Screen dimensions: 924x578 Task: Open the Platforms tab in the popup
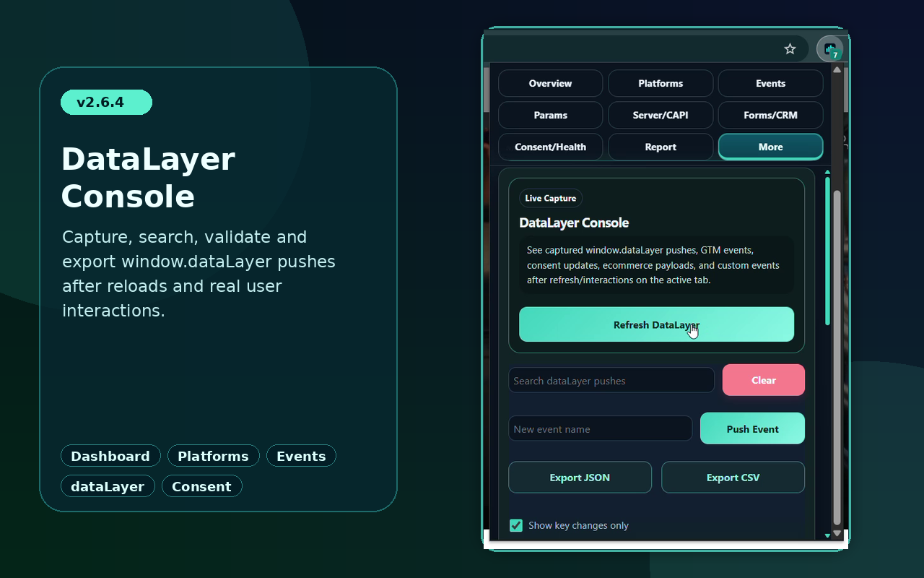661,83
